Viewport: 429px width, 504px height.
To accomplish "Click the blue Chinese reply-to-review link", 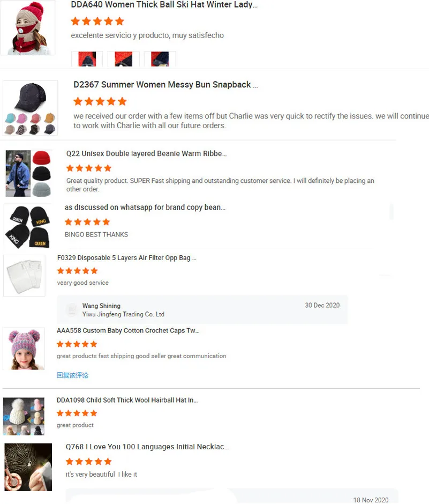I will 72,375.
